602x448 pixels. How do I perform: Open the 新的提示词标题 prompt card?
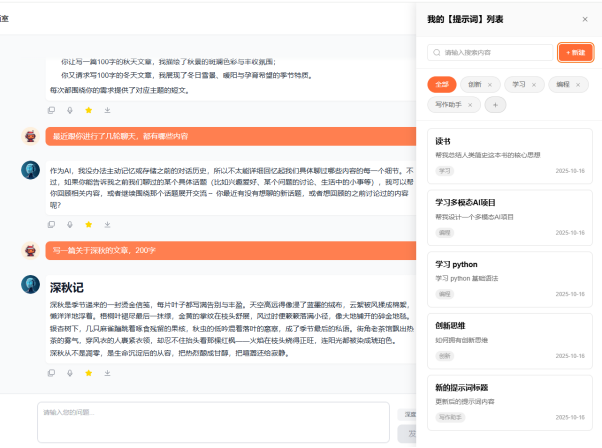510,403
